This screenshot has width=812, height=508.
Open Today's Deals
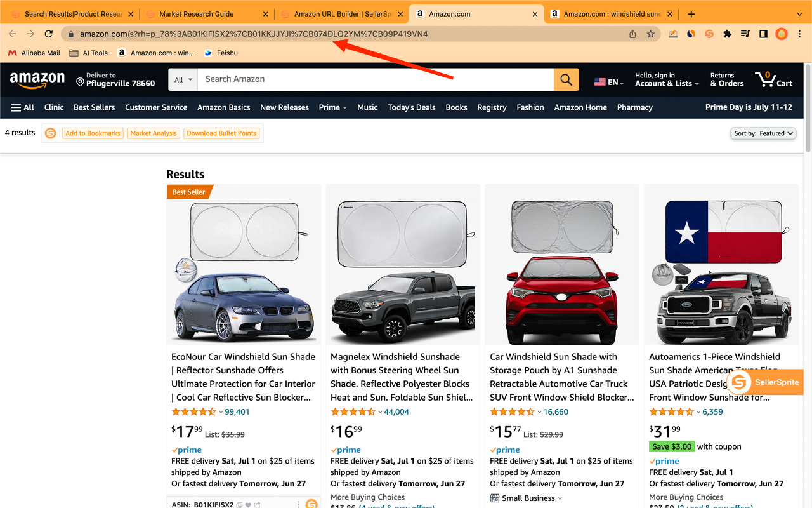click(x=412, y=107)
